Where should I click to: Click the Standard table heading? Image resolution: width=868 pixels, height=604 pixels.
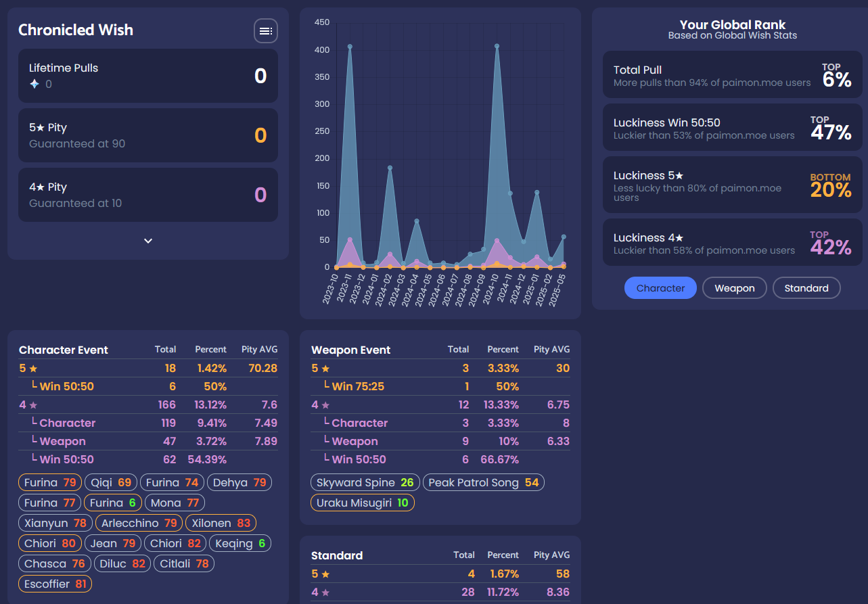coord(337,555)
